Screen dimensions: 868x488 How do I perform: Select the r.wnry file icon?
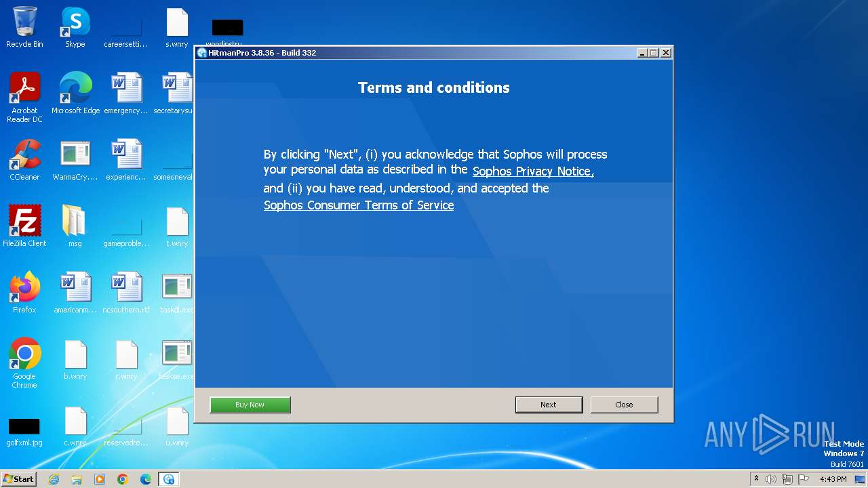[126, 359]
